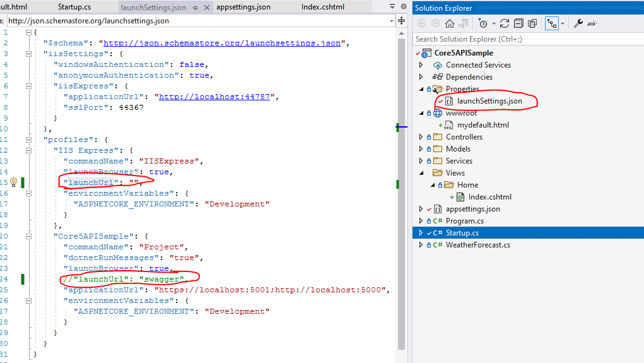Select Index.cshtml in Solution Explorer tree
644x363 pixels.
pyautogui.click(x=490, y=197)
